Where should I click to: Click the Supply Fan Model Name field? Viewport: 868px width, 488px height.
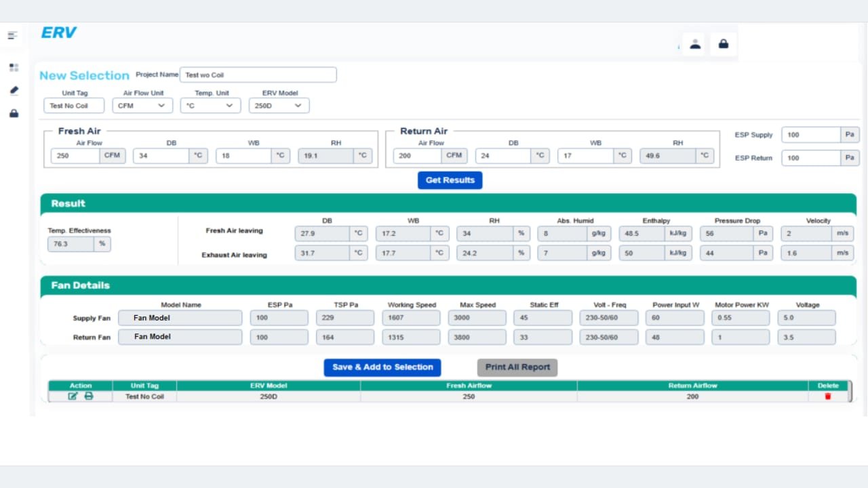180,318
